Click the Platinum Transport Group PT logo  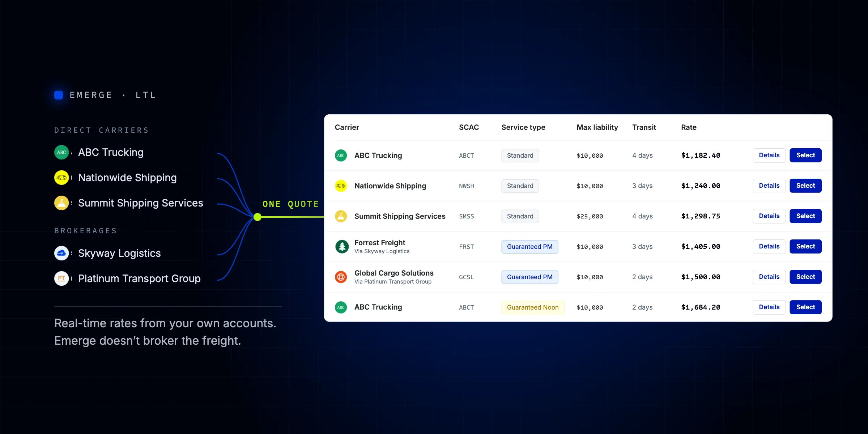point(61,278)
